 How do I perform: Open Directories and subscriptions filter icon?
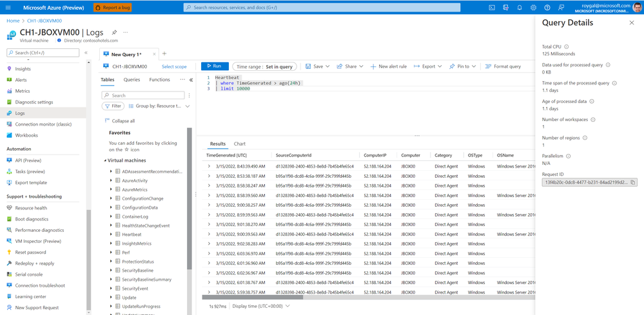click(x=505, y=7)
